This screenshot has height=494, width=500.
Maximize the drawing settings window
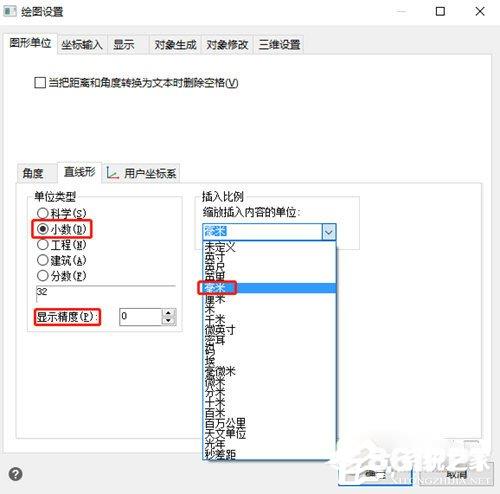(440, 12)
